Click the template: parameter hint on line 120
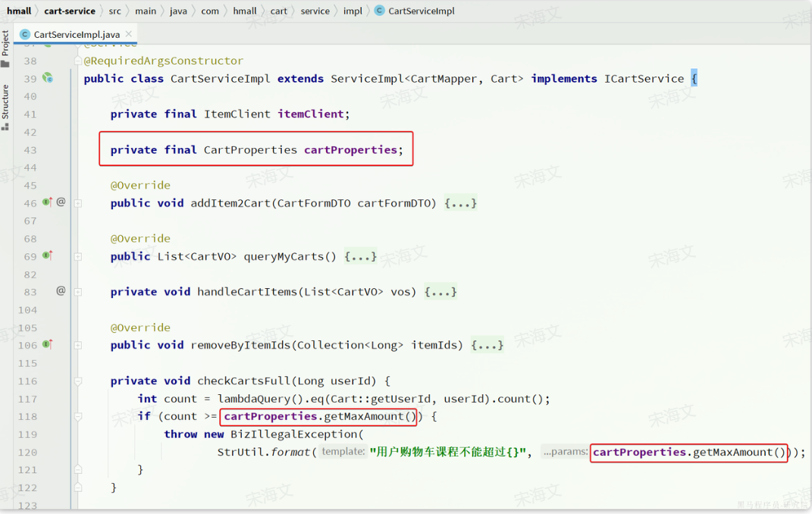 343,451
